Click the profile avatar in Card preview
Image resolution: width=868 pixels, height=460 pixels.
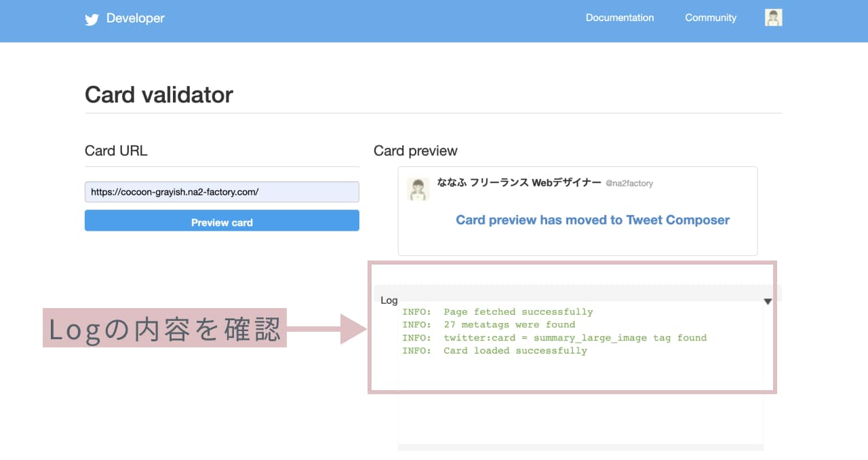tap(418, 189)
